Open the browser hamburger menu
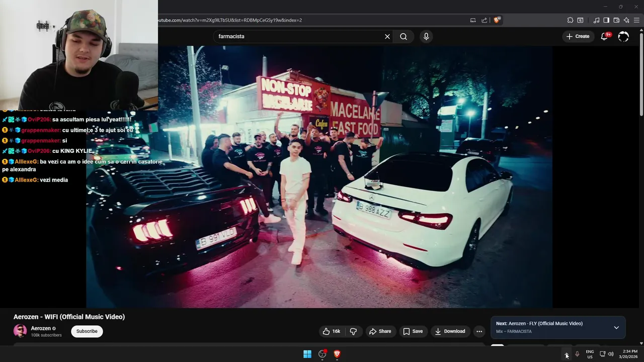The image size is (644, 362). [x=637, y=20]
